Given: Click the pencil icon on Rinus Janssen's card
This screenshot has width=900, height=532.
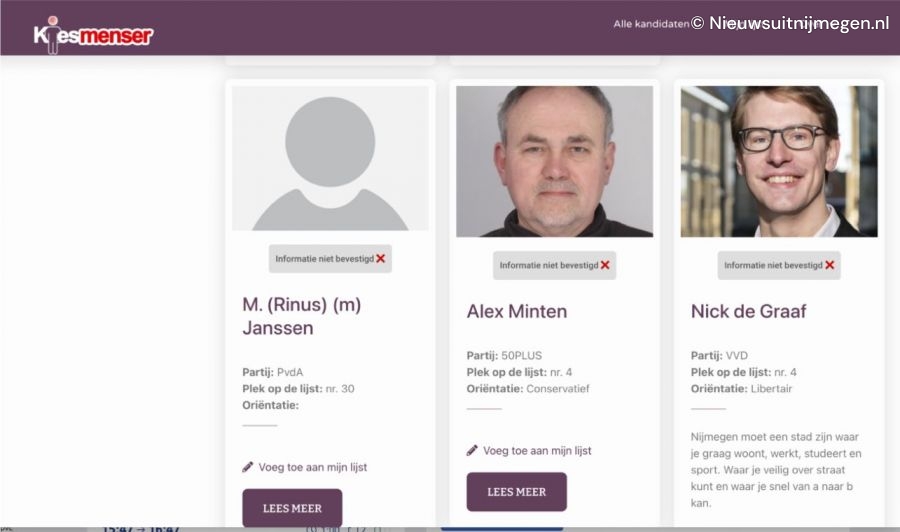Looking at the screenshot, I should coord(247,467).
